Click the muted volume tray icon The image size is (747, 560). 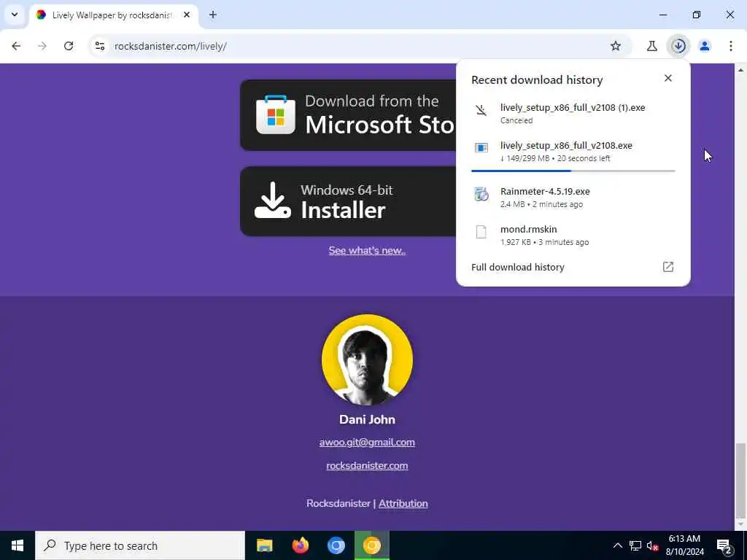point(652,545)
